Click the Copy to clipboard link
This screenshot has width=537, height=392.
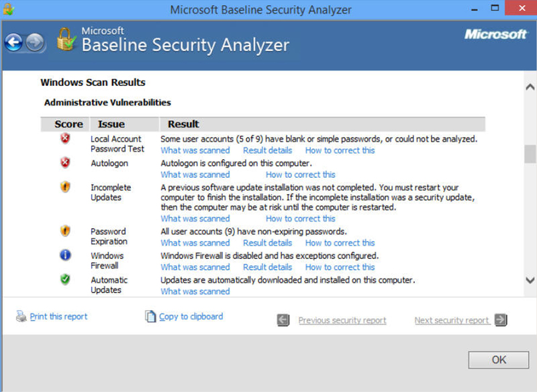pos(191,316)
